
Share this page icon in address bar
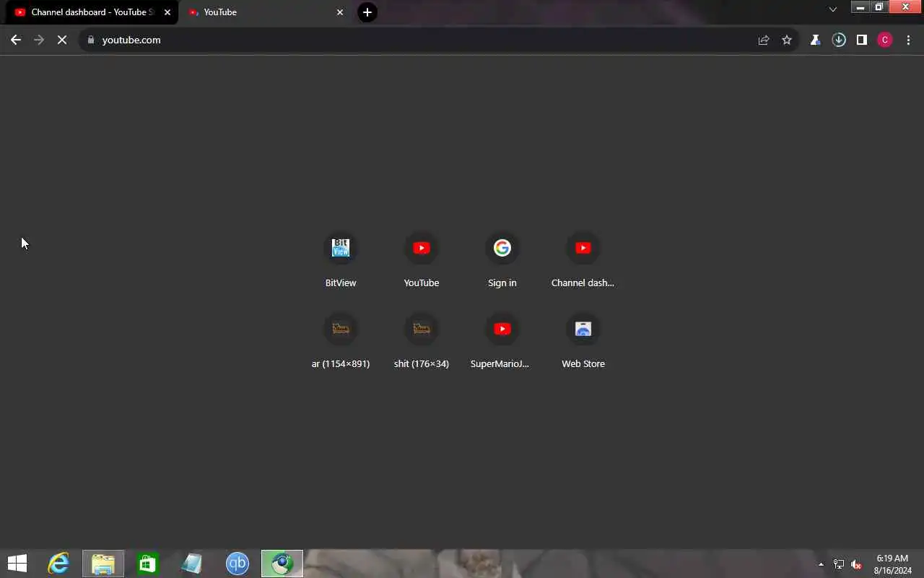(x=764, y=40)
